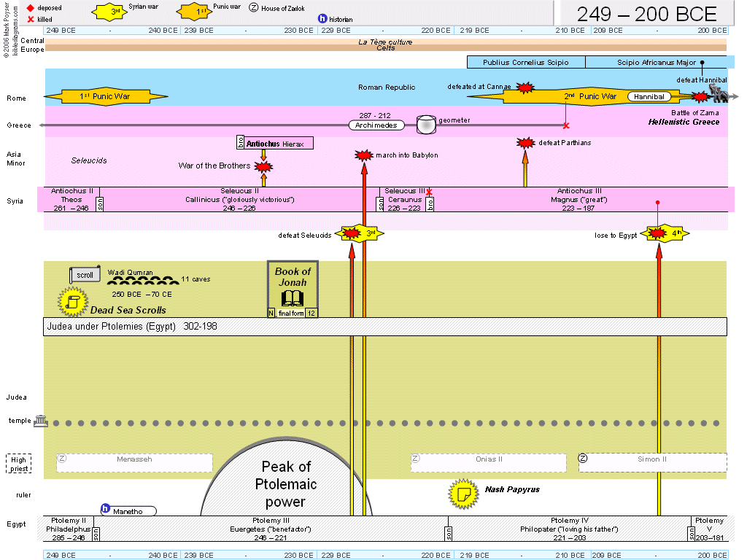Select the Judea under Ptolemies bar

click(386, 327)
